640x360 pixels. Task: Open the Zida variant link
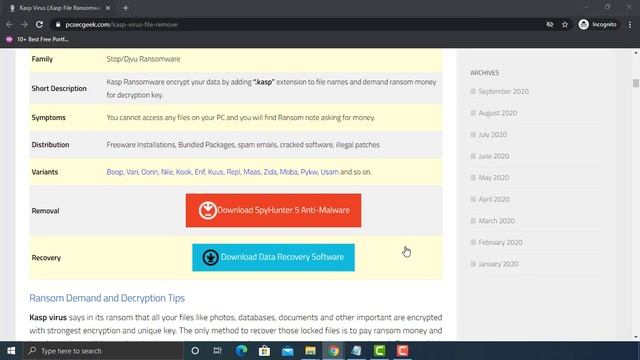pyautogui.click(x=270, y=172)
